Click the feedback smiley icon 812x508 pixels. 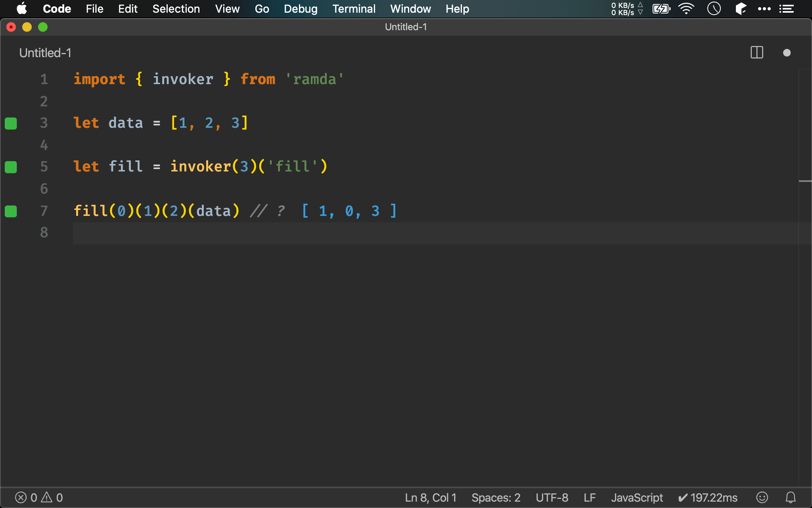pos(762,498)
